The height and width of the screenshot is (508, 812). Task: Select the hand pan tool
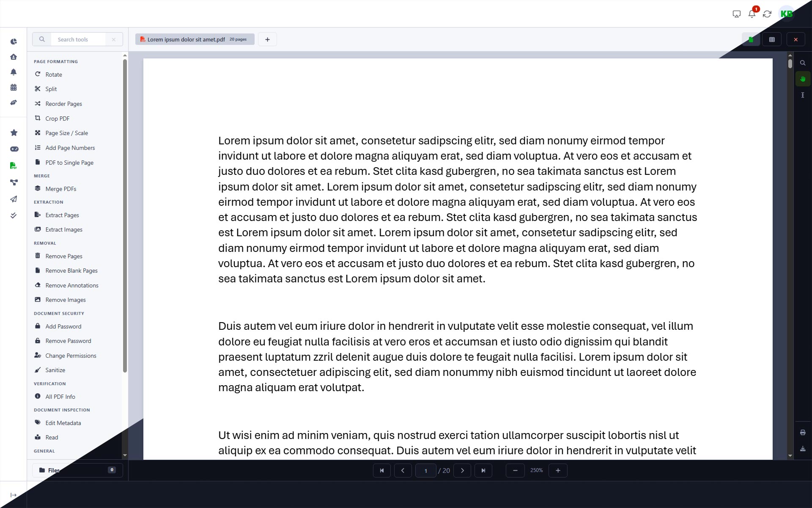(803, 78)
